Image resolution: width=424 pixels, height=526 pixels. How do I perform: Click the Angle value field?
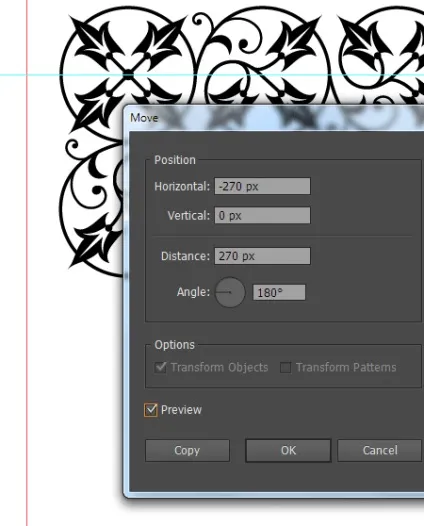(x=279, y=293)
